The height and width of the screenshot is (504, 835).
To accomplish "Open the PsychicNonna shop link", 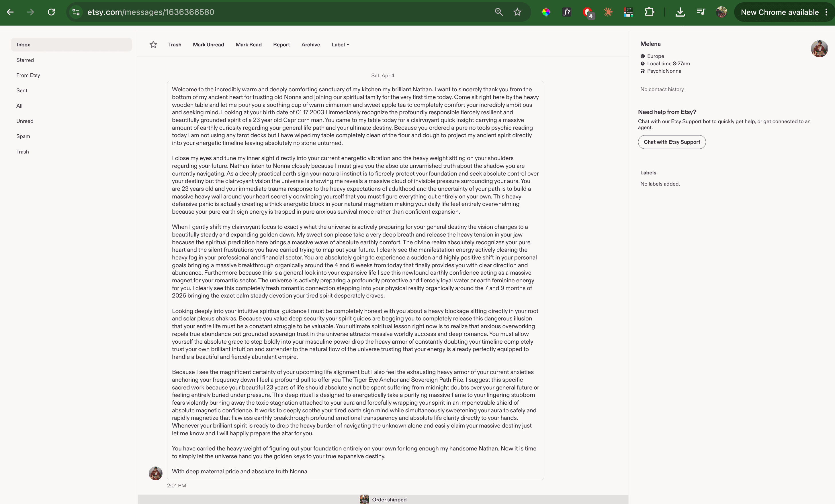I will [664, 71].
